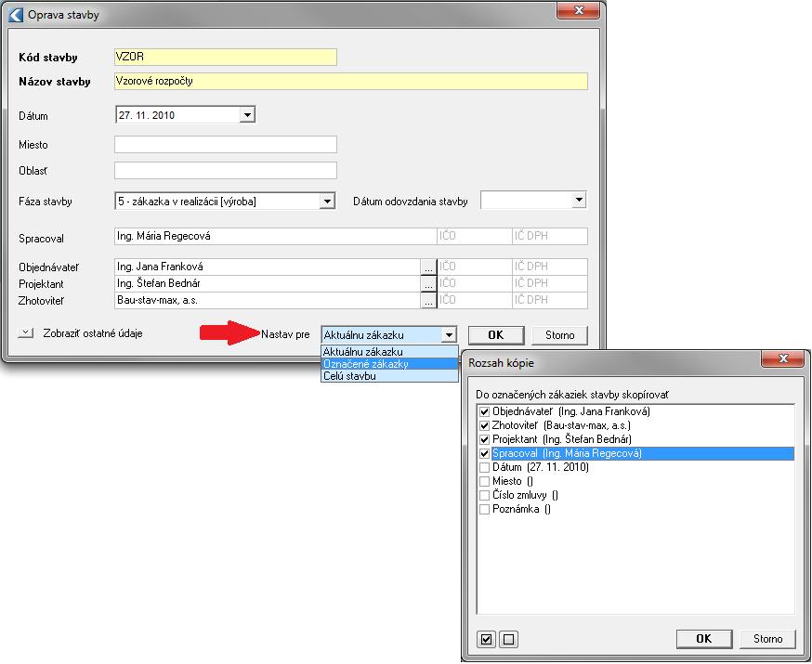Click the Spracoval name field

click(x=276, y=237)
